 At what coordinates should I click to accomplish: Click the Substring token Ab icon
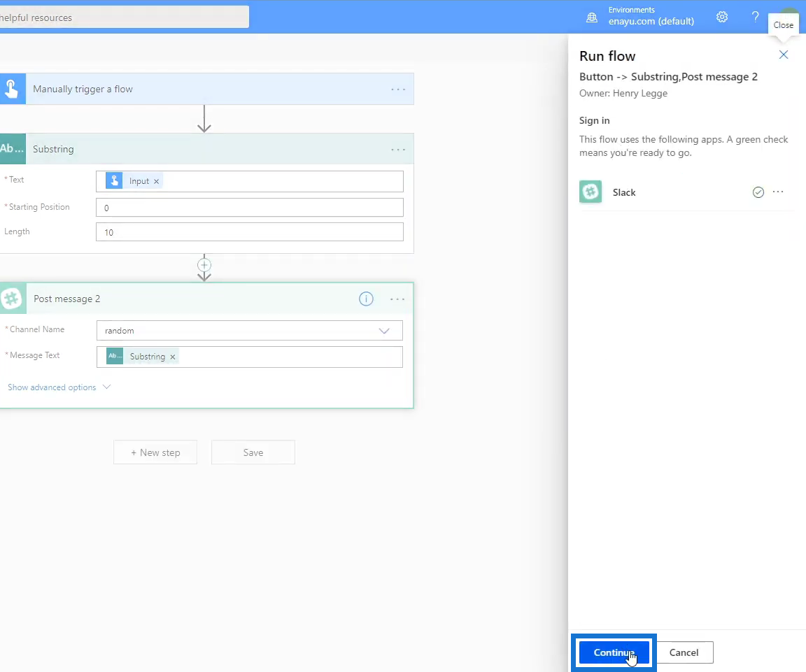[115, 356]
